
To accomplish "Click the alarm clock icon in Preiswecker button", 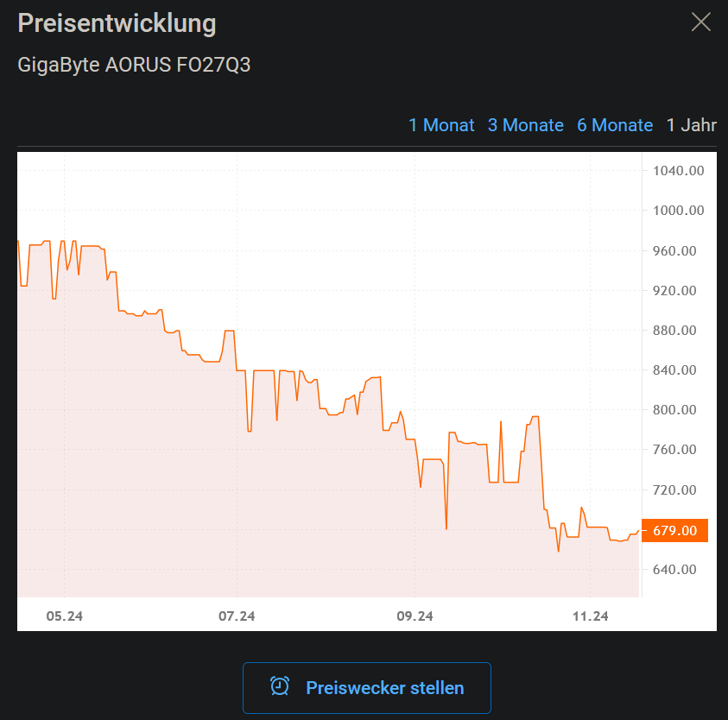I will coord(280,686).
